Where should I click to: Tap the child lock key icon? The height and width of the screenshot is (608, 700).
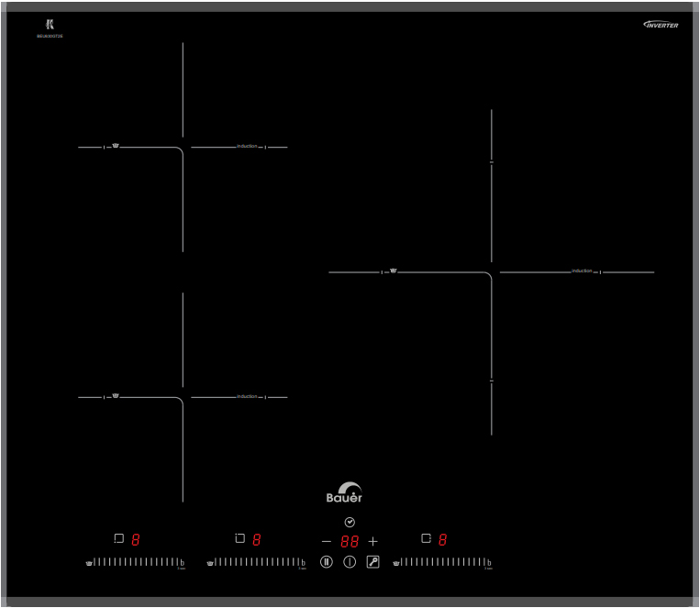[x=372, y=561]
